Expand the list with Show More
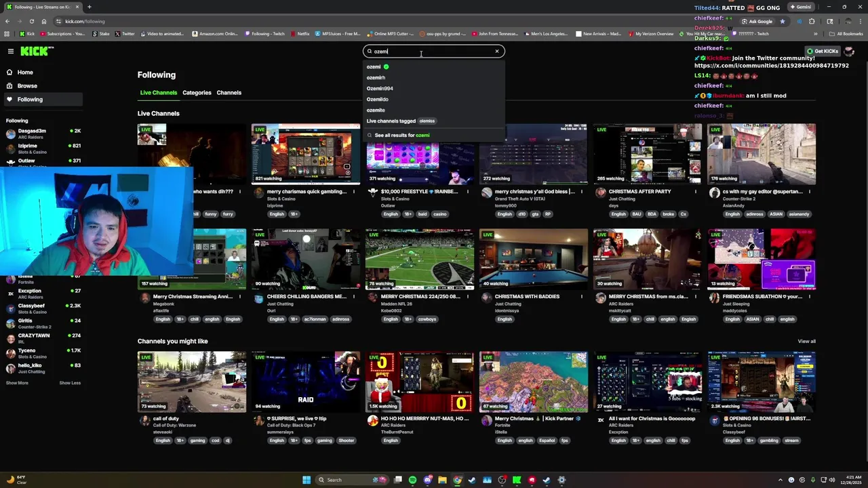 tap(17, 383)
